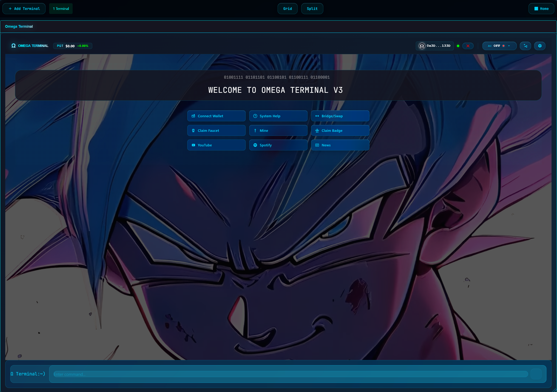The width and height of the screenshot is (557, 392).
Task: Click the 1 Terminal counter tab
Action: tap(61, 9)
